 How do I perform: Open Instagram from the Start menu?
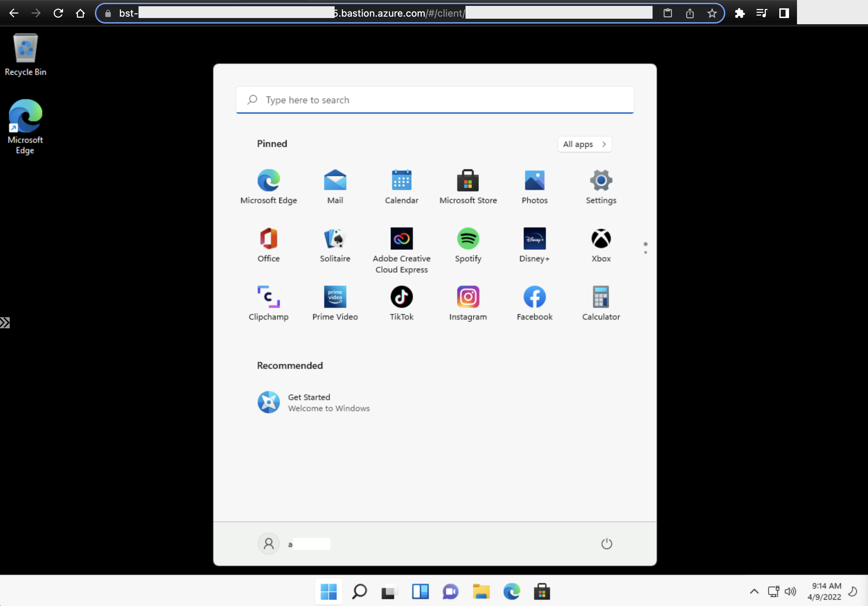click(x=468, y=297)
